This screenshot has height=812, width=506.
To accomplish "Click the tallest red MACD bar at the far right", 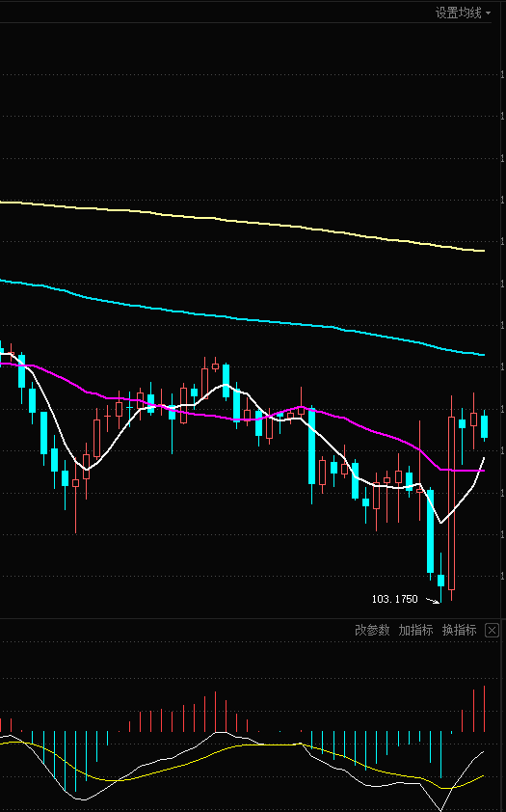I will coord(484,709).
